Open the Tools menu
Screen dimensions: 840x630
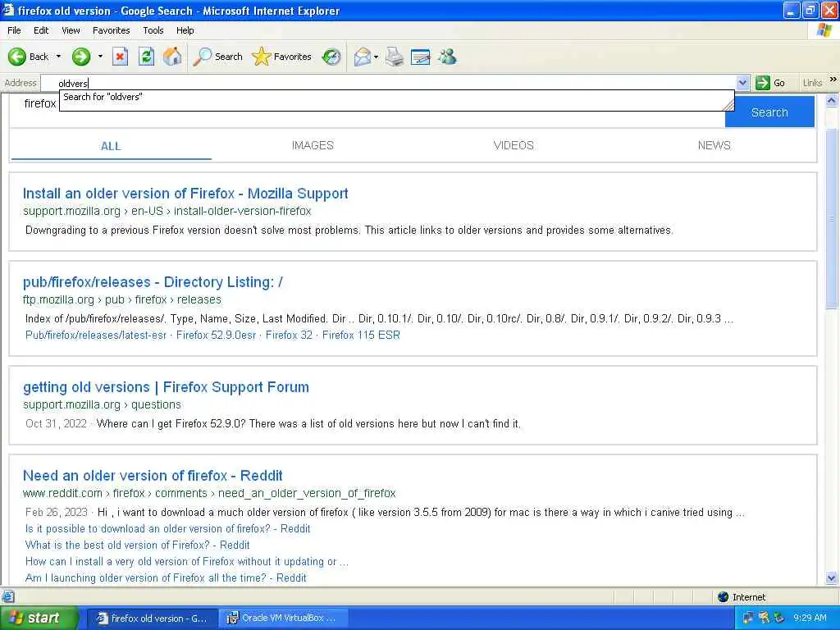tap(153, 30)
